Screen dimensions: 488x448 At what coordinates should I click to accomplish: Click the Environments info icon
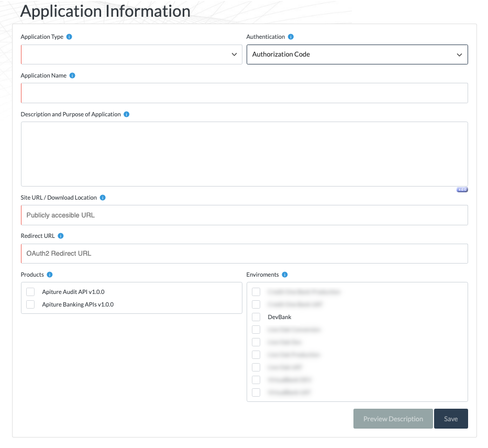(x=285, y=275)
